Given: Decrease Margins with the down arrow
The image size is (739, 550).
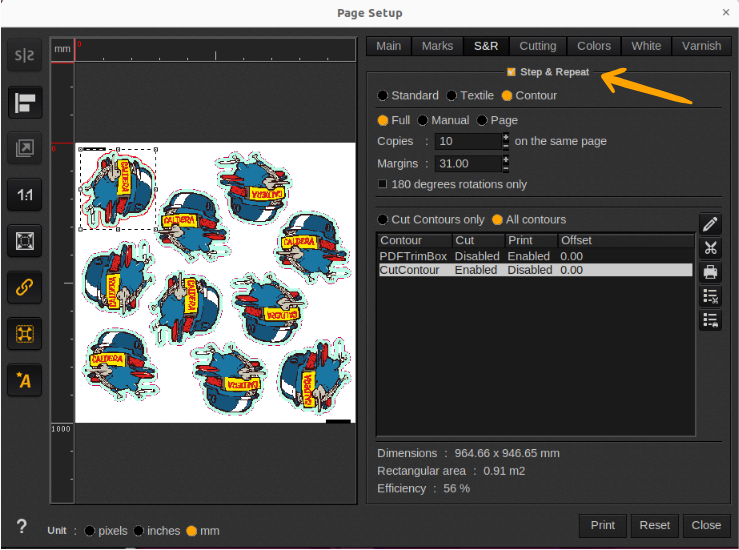Looking at the screenshot, I should pos(506,168).
